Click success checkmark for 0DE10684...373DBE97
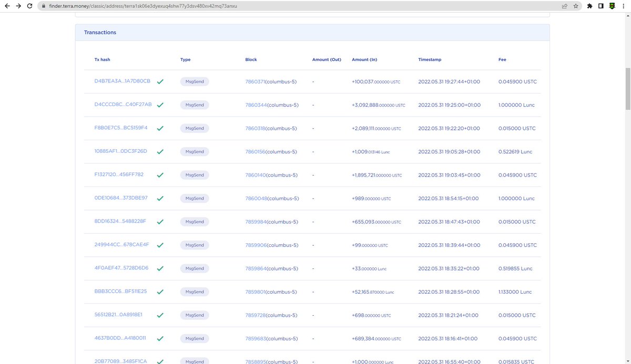 (160, 199)
